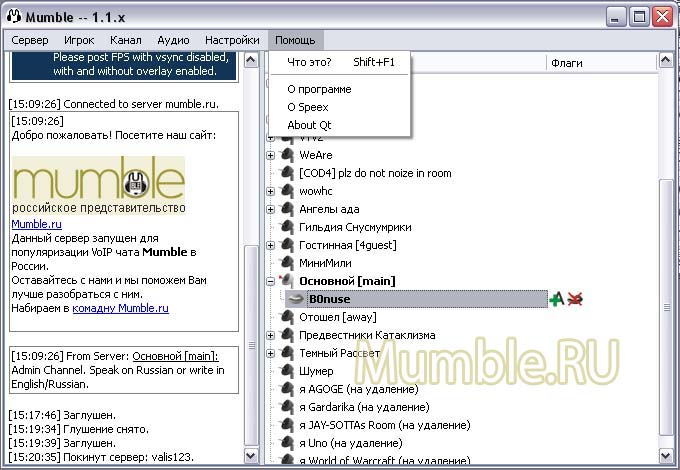
Task: Expand the WeAre channel
Action: tap(271, 155)
